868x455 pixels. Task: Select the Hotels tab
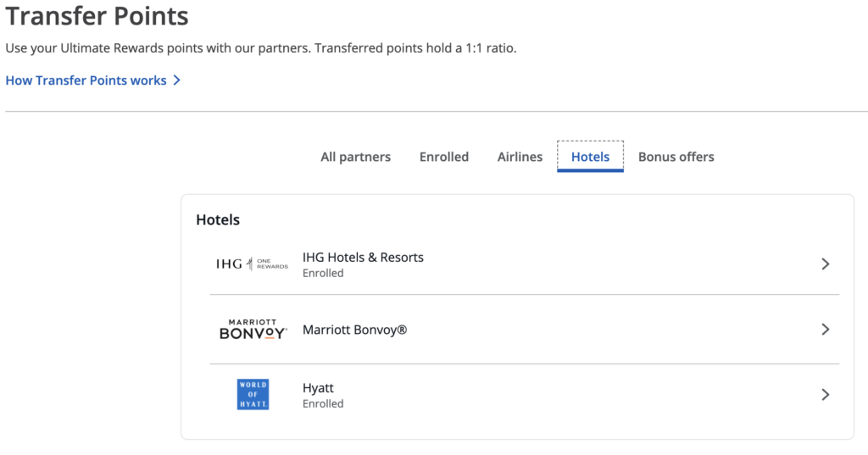coord(590,157)
